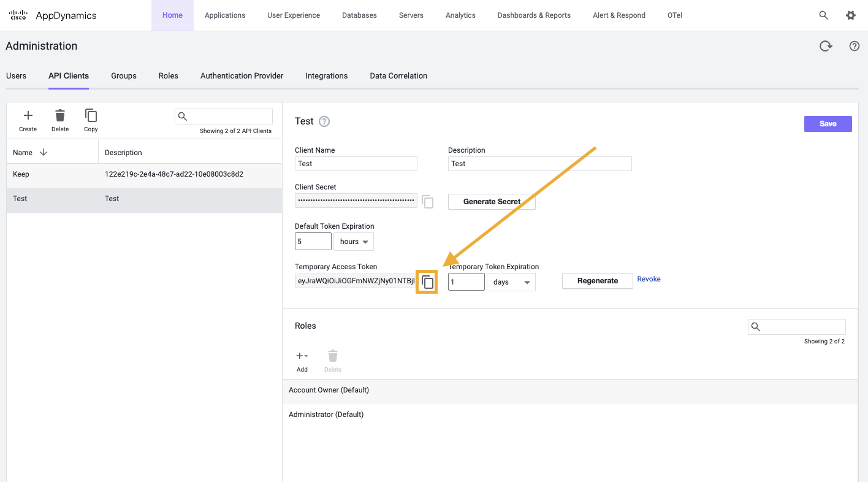Open the Roles tab
868x482 pixels.
(169, 76)
